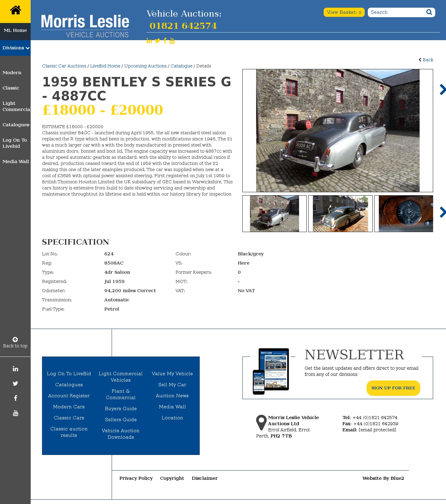Click next arrow beside thumbnail strip
The image size is (446, 504).
442,212
